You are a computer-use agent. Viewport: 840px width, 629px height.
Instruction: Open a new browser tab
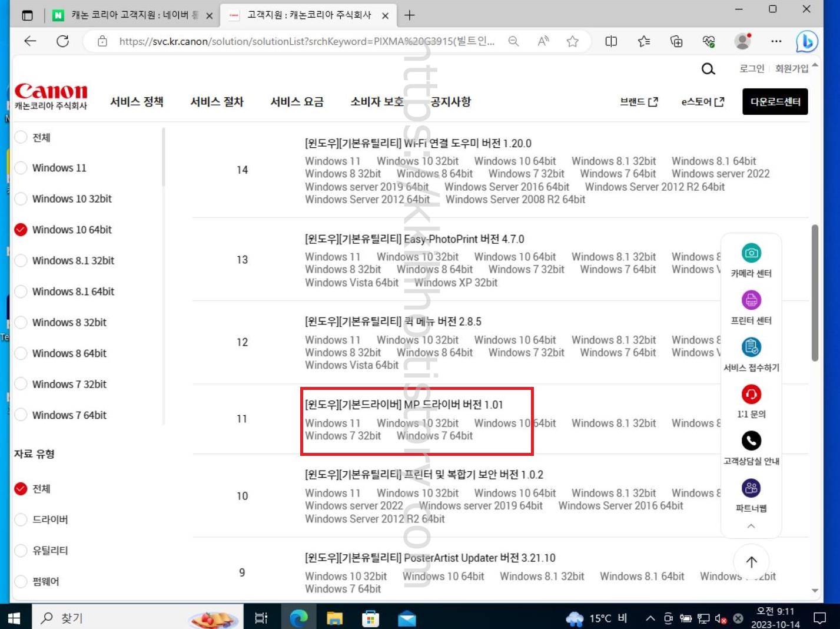click(410, 15)
